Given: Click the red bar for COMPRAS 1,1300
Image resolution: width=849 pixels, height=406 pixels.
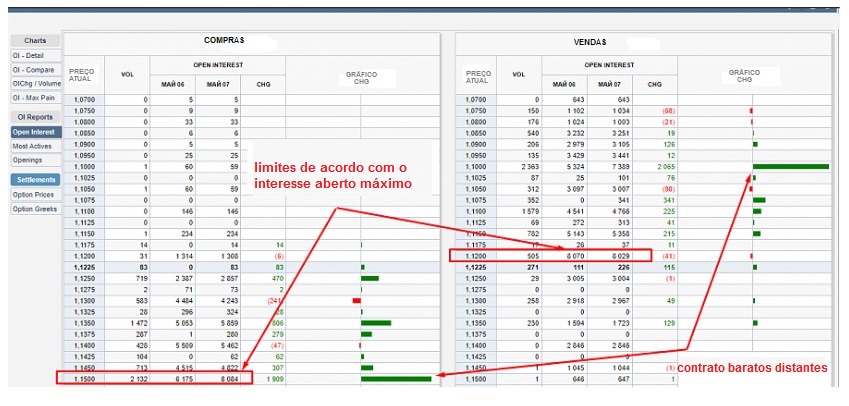Looking at the screenshot, I should tap(356, 300).
